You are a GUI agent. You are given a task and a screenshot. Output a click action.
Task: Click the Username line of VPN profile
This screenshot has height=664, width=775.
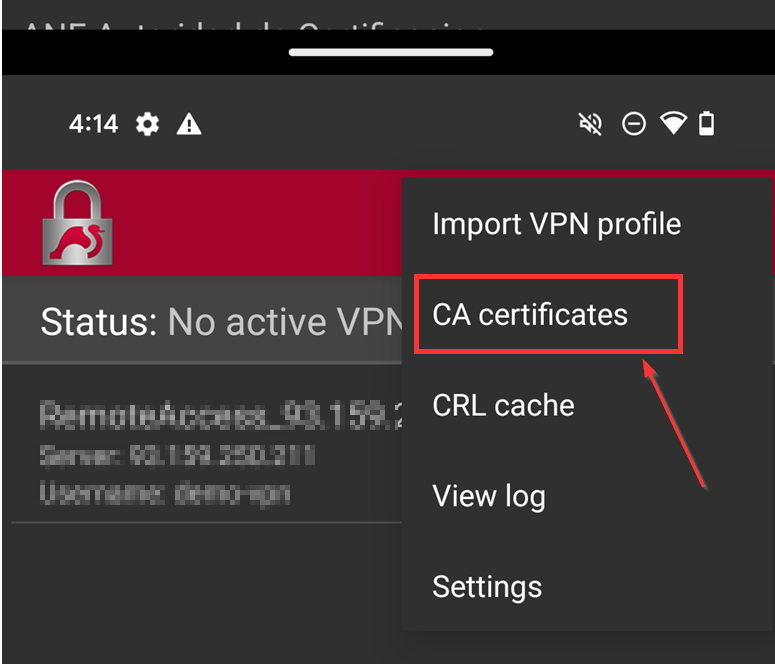165,493
